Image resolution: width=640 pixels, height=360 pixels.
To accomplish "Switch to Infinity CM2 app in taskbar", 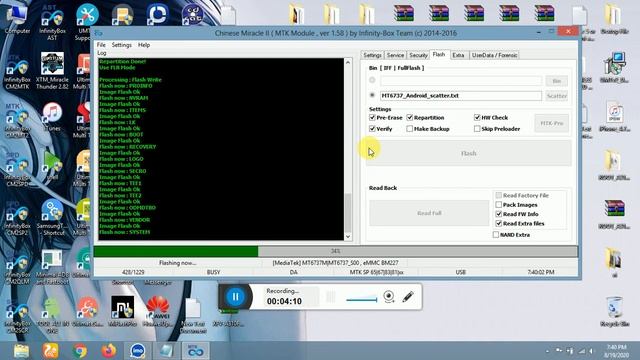I will (196, 351).
